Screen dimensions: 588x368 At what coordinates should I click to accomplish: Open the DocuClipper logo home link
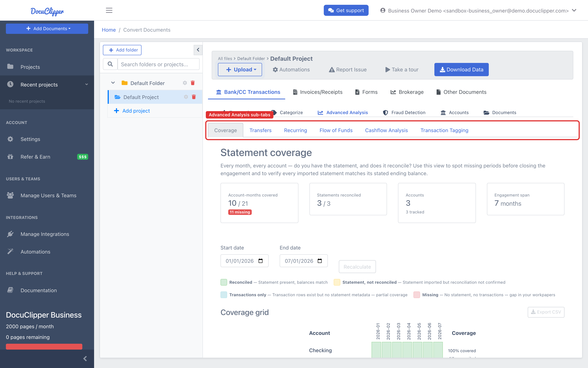[47, 11]
